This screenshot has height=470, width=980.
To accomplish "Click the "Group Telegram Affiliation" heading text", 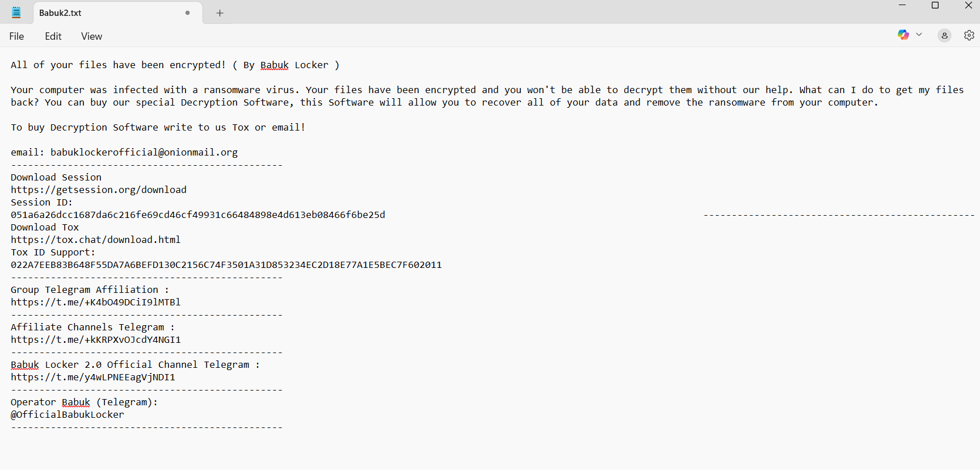I will tap(85, 290).
